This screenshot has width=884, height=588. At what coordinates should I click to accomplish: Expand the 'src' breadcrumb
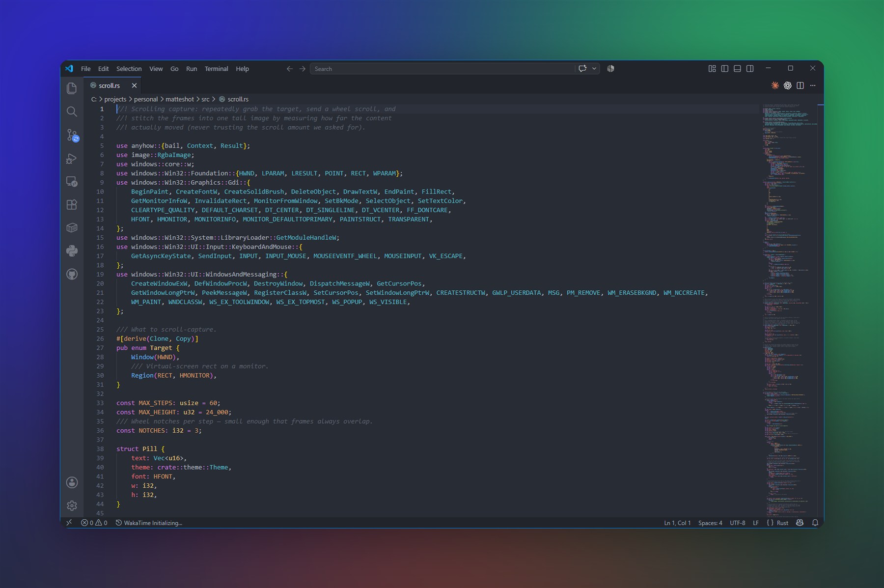coord(205,99)
